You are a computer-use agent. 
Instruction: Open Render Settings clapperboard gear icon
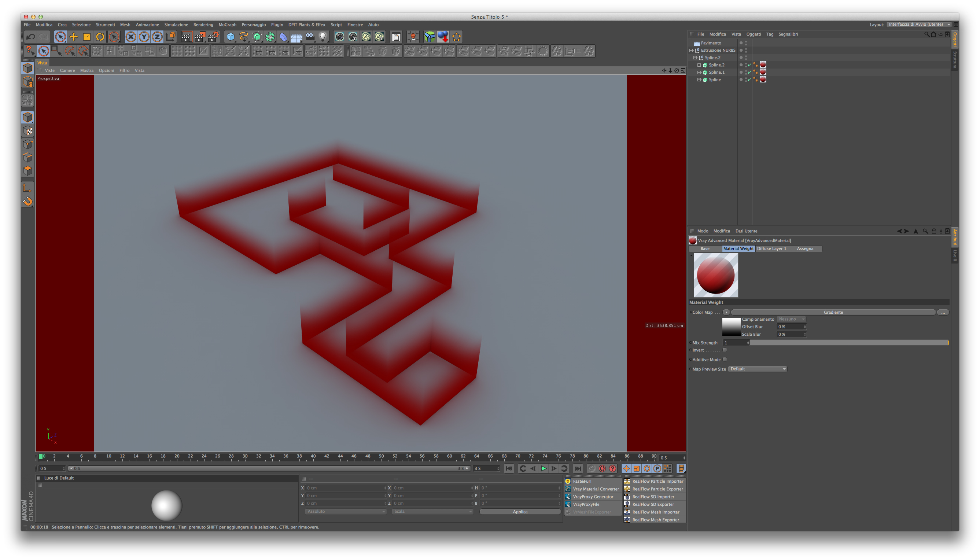pyautogui.click(x=213, y=37)
